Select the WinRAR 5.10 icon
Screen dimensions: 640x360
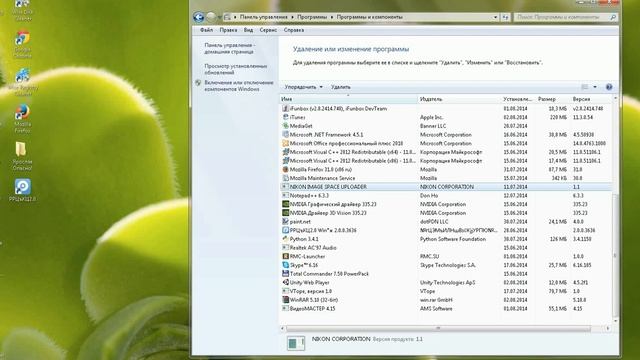(x=285, y=300)
